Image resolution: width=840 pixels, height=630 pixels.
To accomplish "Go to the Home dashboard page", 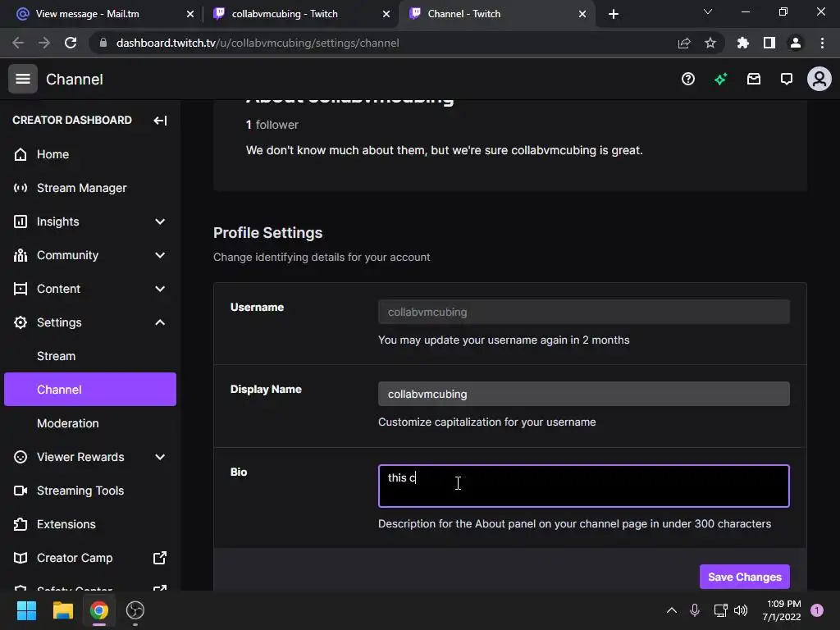I will coord(89,154).
